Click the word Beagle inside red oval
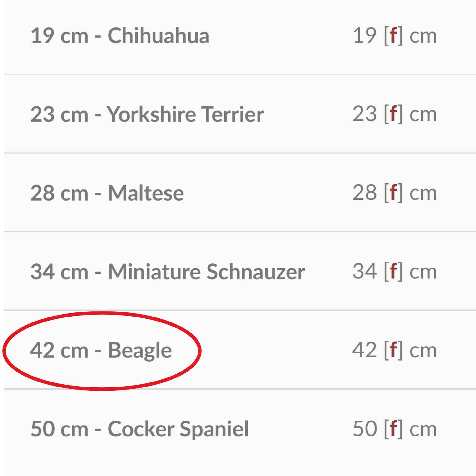This screenshot has width=476, height=476. pos(140,351)
